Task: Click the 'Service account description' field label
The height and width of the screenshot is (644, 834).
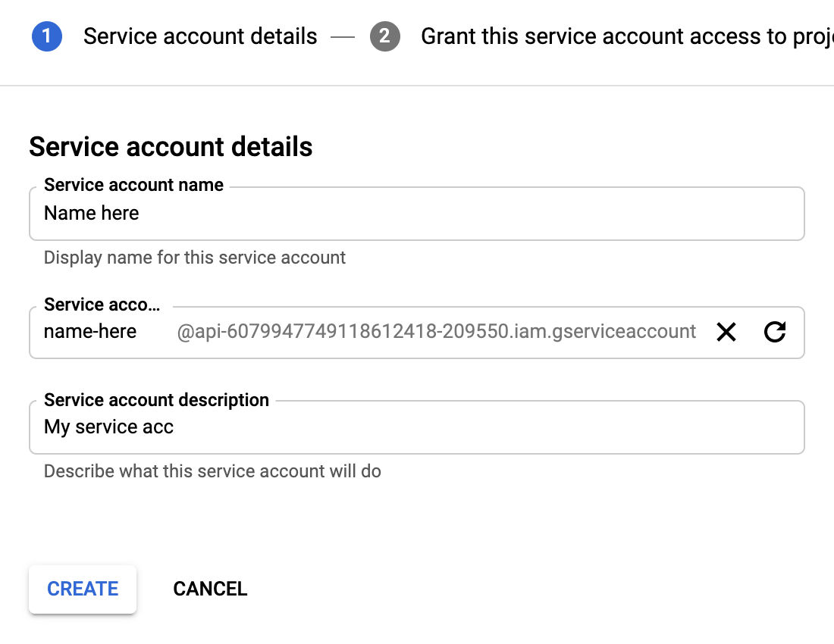Action: pyautogui.click(x=156, y=400)
